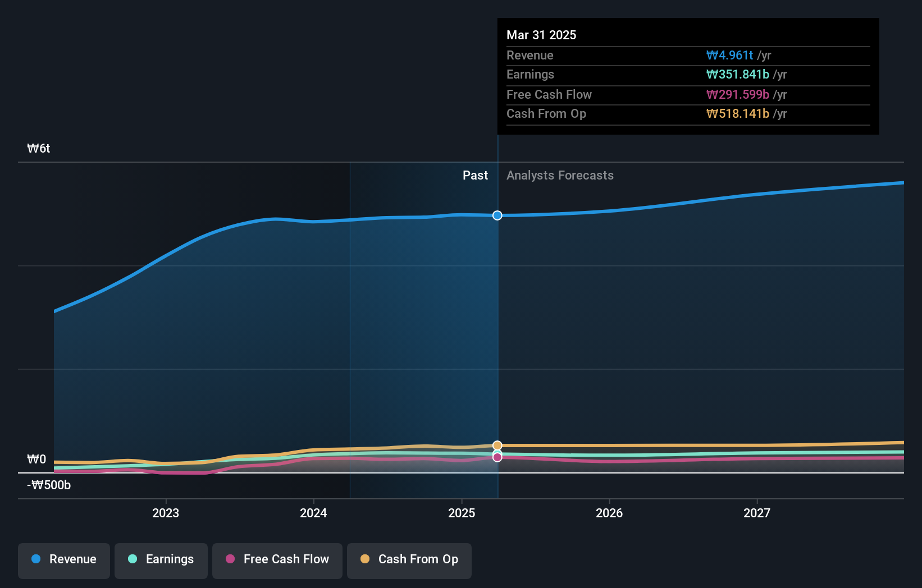Screen dimensions: 922x588
Task: Click the ₩0 y-axis label
Action: coord(36,460)
